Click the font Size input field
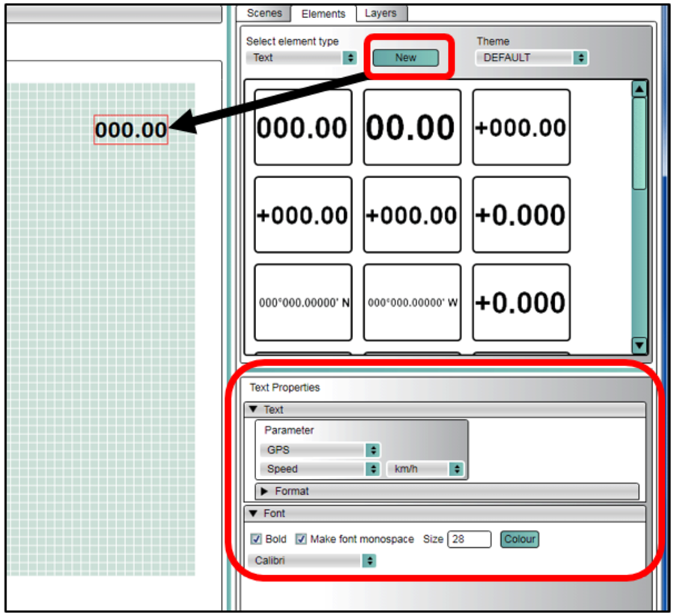The image size is (674, 616). [x=469, y=539]
